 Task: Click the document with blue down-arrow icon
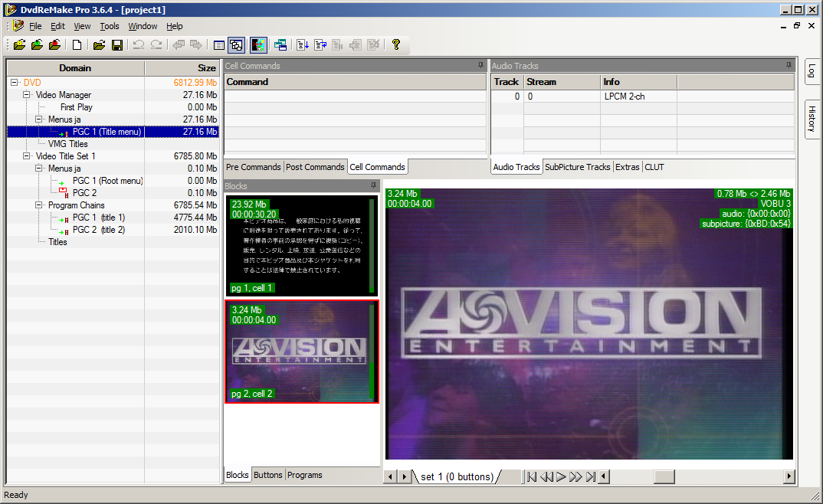click(x=303, y=45)
